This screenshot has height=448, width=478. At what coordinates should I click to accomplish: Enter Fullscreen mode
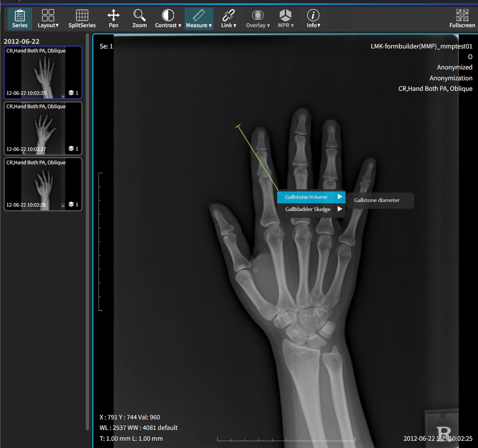462,18
